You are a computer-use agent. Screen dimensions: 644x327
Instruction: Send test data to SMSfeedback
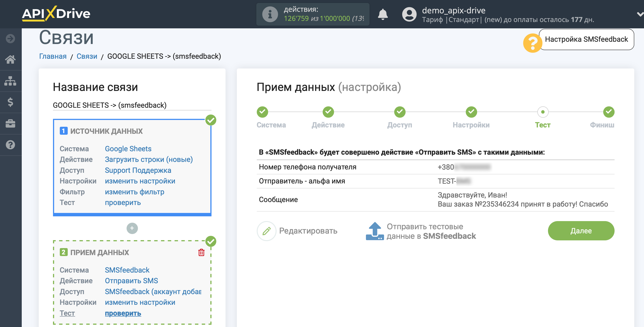(x=431, y=231)
